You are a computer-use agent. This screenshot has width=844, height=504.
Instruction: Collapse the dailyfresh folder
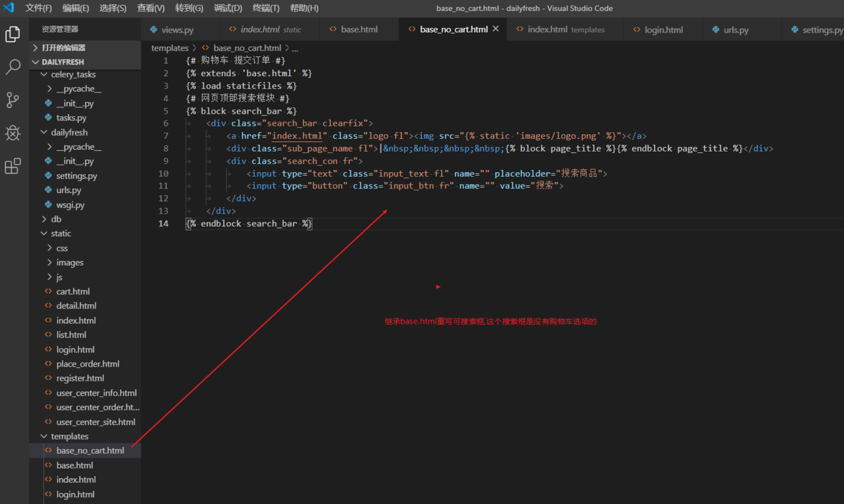[85, 133]
